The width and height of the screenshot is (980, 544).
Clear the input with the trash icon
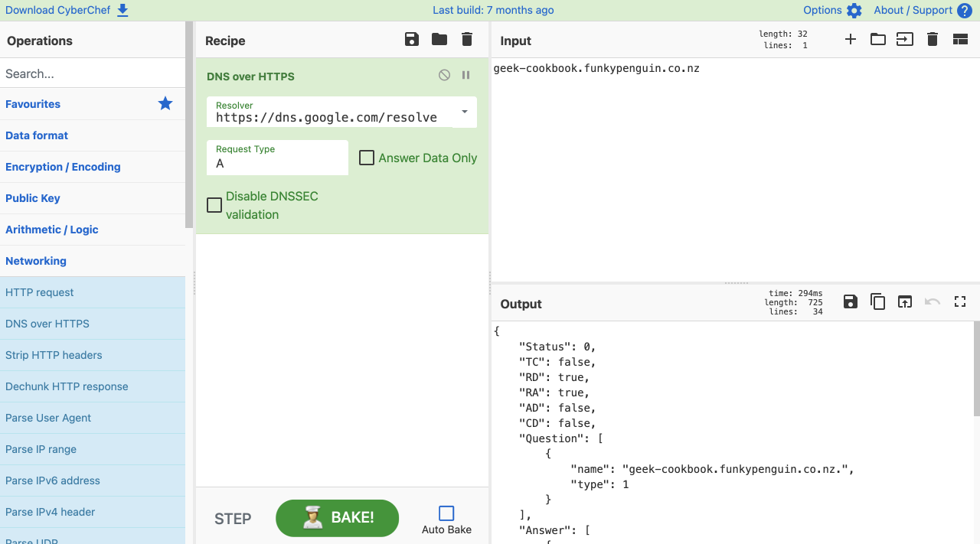point(932,39)
